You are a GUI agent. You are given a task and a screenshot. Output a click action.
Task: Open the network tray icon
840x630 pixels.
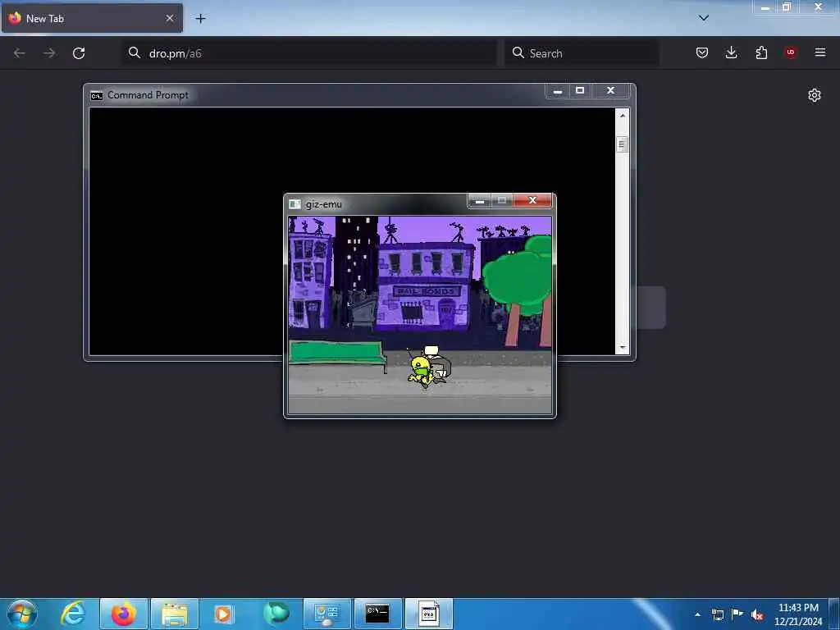pyautogui.click(x=717, y=614)
